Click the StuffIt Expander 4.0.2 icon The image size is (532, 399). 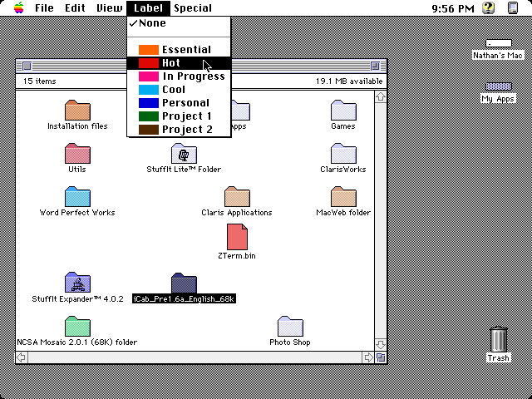pos(77,283)
